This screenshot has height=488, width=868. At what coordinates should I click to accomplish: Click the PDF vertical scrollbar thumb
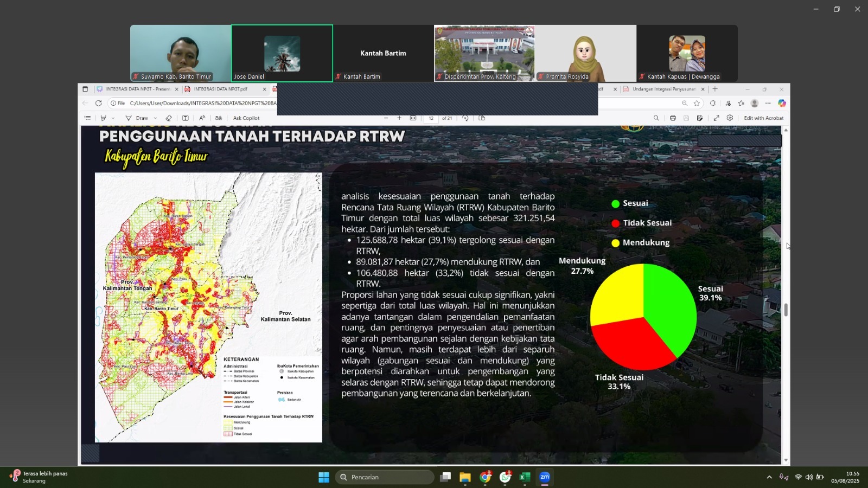click(786, 310)
